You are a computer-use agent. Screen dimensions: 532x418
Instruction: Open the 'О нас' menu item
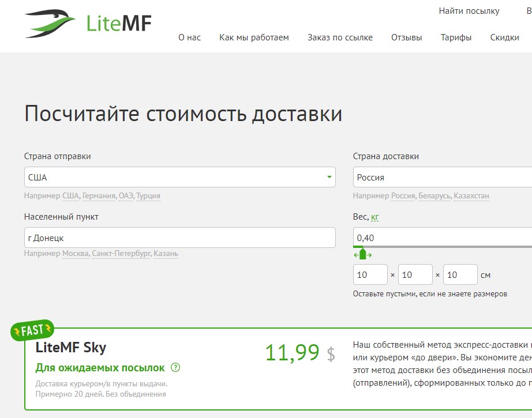(x=189, y=37)
